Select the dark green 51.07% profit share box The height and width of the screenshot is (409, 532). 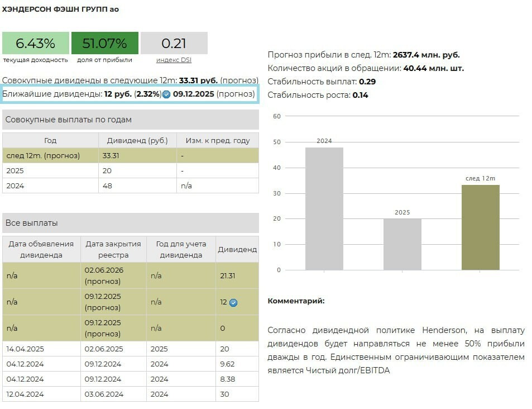[x=104, y=43]
